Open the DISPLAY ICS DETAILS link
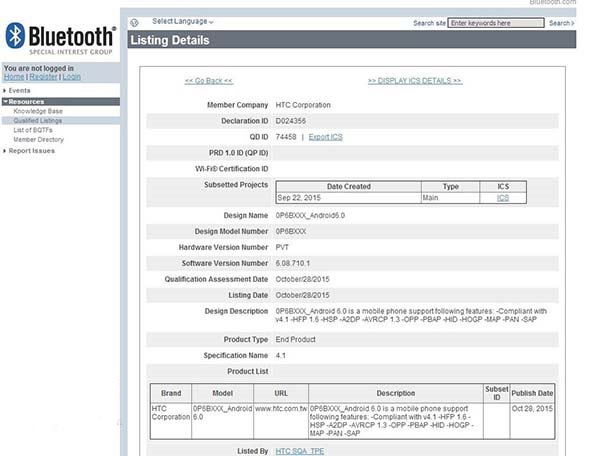600x456 pixels. (x=415, y=81)
